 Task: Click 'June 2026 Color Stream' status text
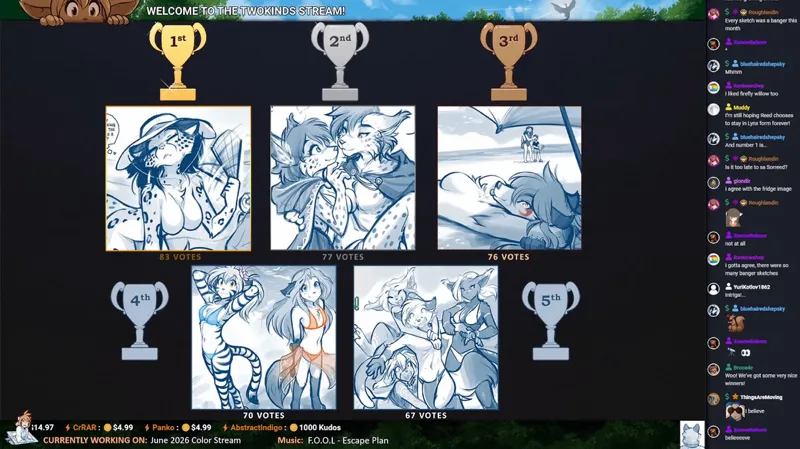click(x=195, y=440)
